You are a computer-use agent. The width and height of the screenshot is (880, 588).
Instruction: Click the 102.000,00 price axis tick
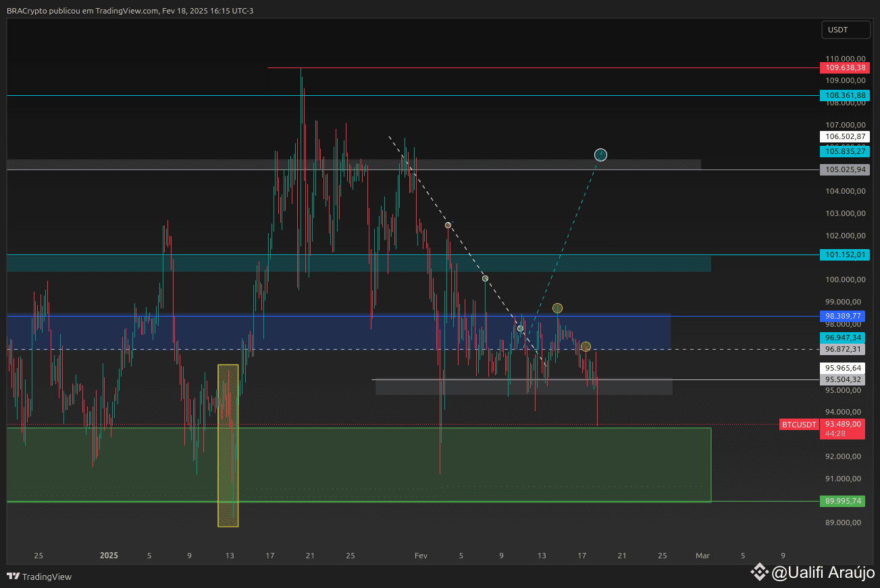tap(845, 236)
